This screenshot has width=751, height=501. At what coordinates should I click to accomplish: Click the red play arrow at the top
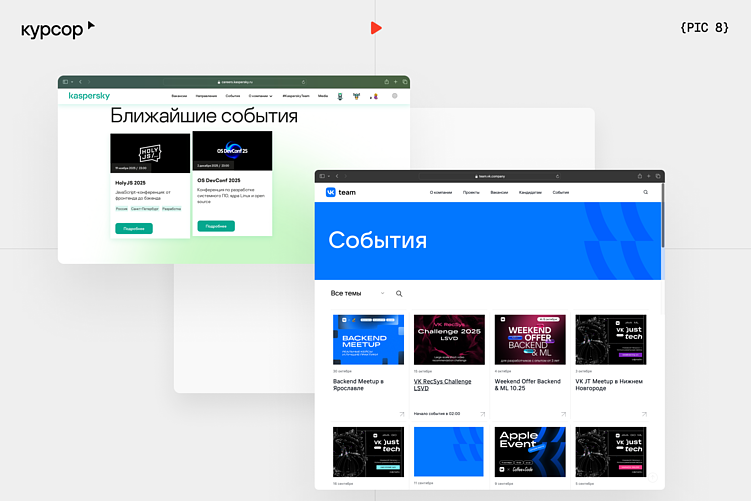point(376,28)
